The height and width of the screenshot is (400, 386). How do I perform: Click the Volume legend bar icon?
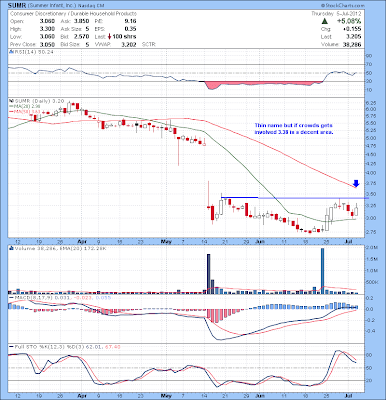point(10,248)
